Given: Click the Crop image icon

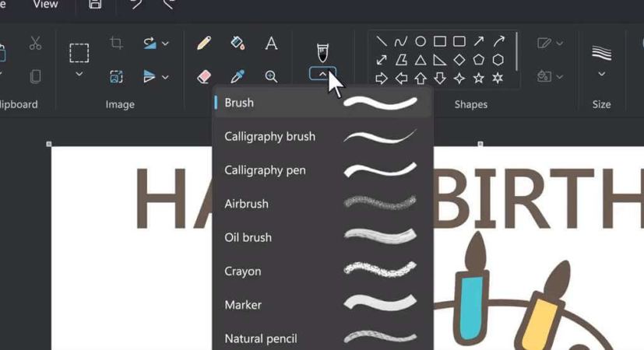Looking at the screenshot, I should 116,43.
